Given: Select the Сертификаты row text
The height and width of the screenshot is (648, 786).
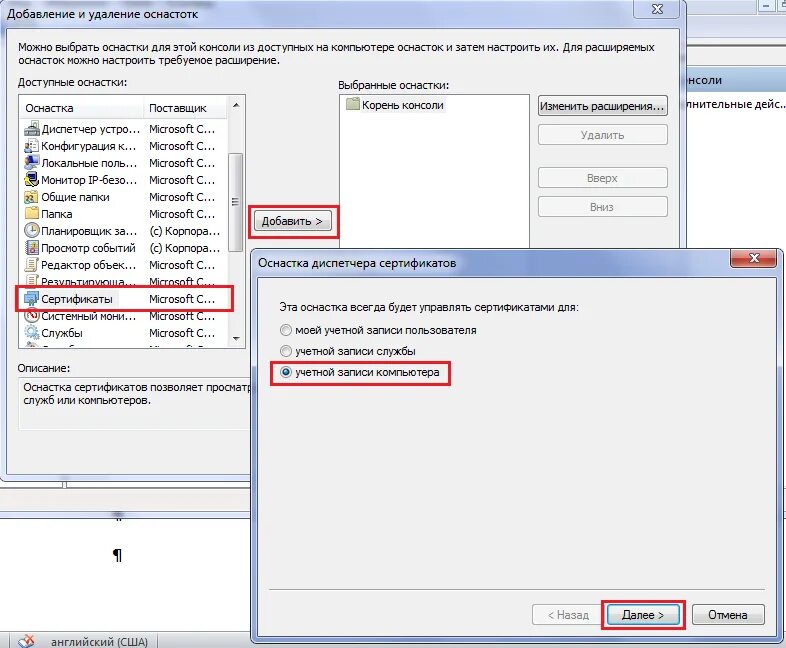Looking at the screenshot, I should 77,299.
